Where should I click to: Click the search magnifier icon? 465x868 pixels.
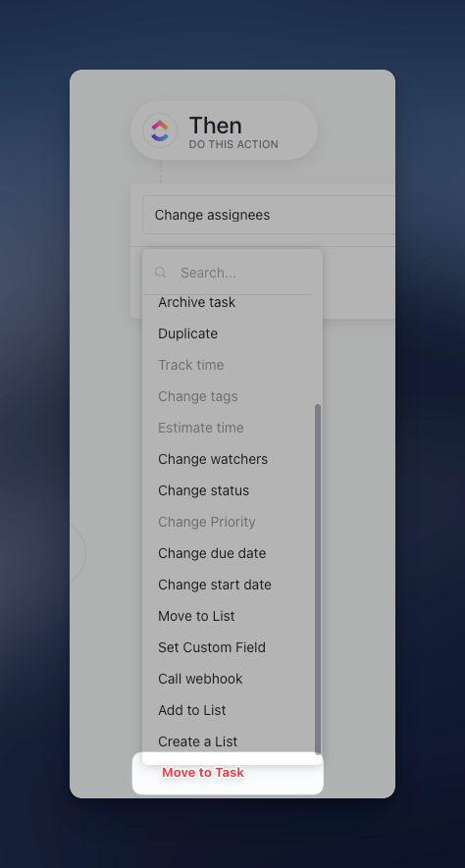point(161,273)
